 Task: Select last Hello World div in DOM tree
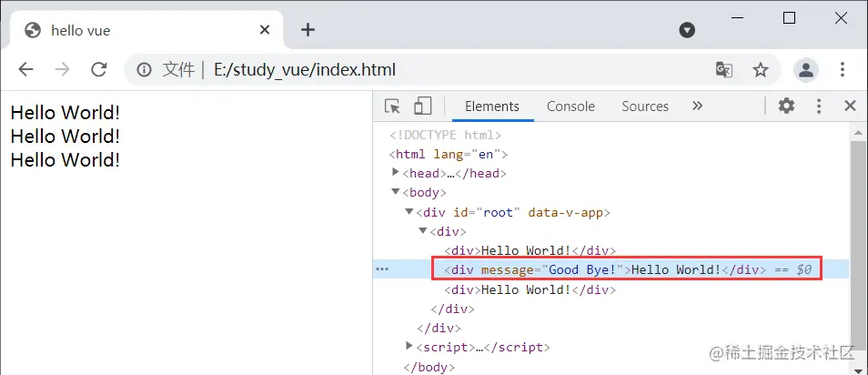[x=530, y=289]
